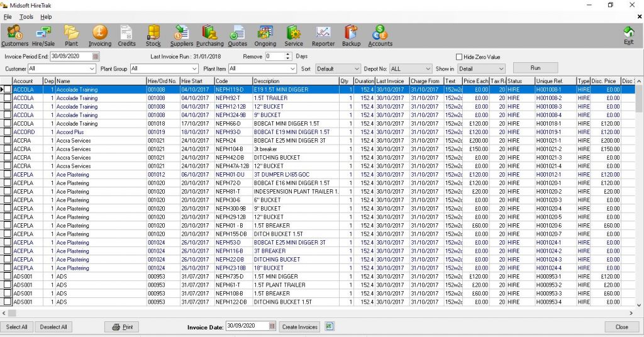The width and height of the screenshot is (644, 337).
Task: Open the Accounts toolbar icon
Action: (x=380, y=36)
